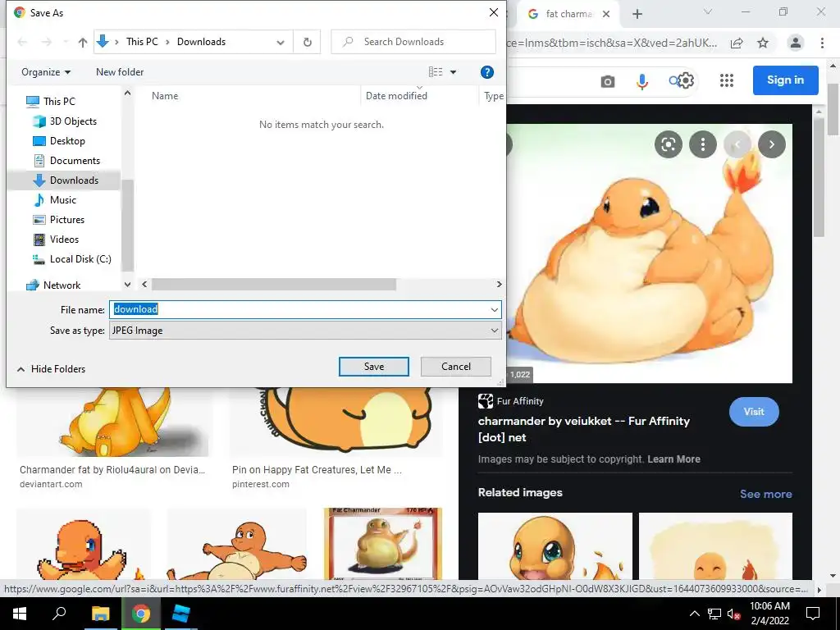The image size is (840, 630).
Task: Select Downloads in the folder tree
Action: pyautogui.click(x=66, y=180)
